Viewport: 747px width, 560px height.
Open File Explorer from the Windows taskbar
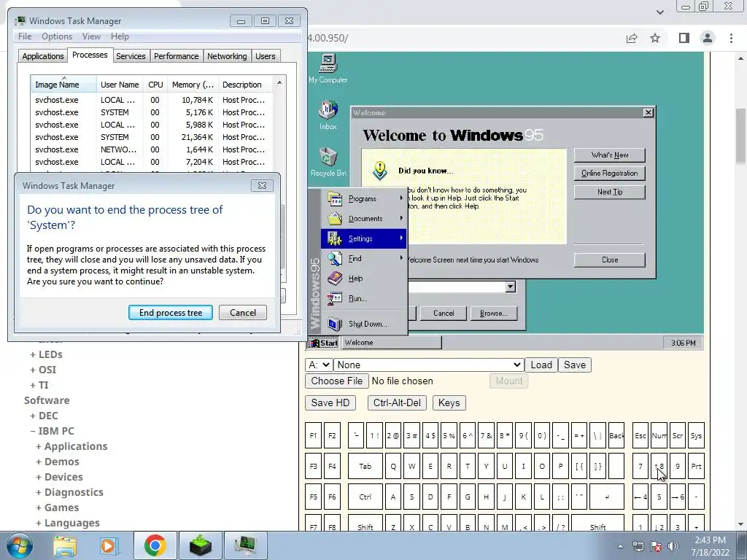pyautogui.click(x=65, y=545)
